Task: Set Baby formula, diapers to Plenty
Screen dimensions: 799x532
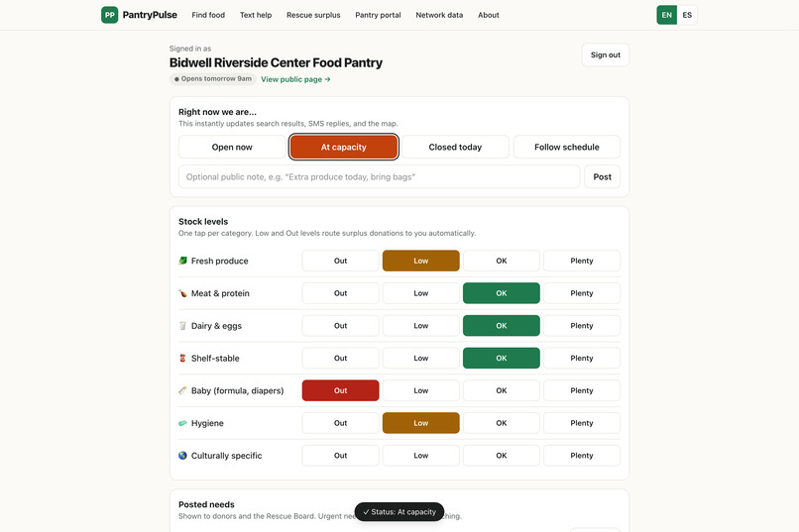Action: [x=582, y=390]
